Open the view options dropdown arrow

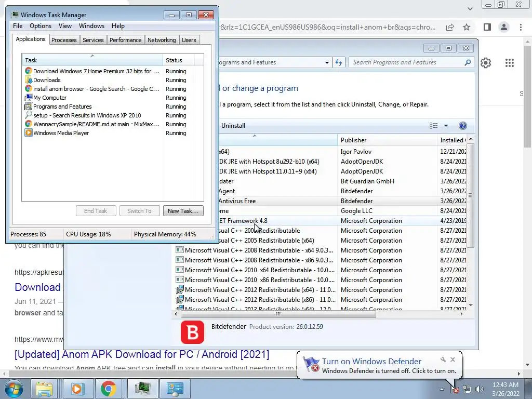pos(446,126)
